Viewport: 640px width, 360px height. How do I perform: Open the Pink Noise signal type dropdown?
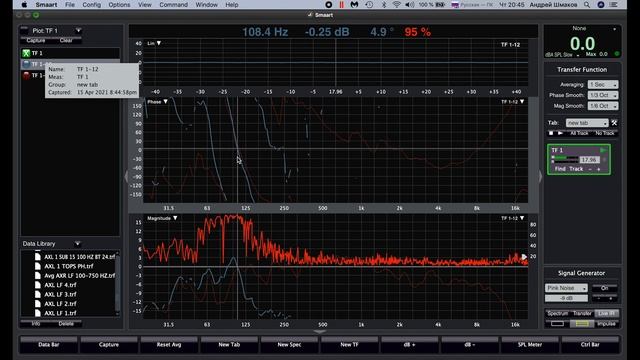point(566,288)
